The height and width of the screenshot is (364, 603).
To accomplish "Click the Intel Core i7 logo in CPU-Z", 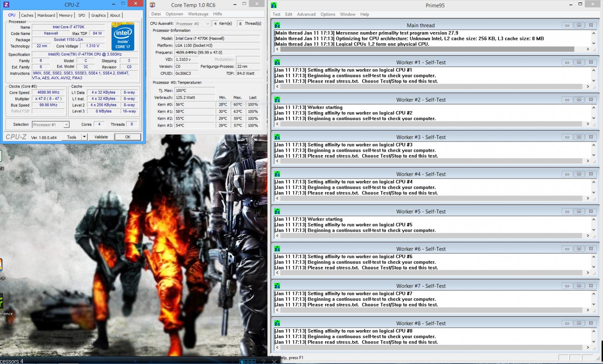I will (x=123, y=36).
